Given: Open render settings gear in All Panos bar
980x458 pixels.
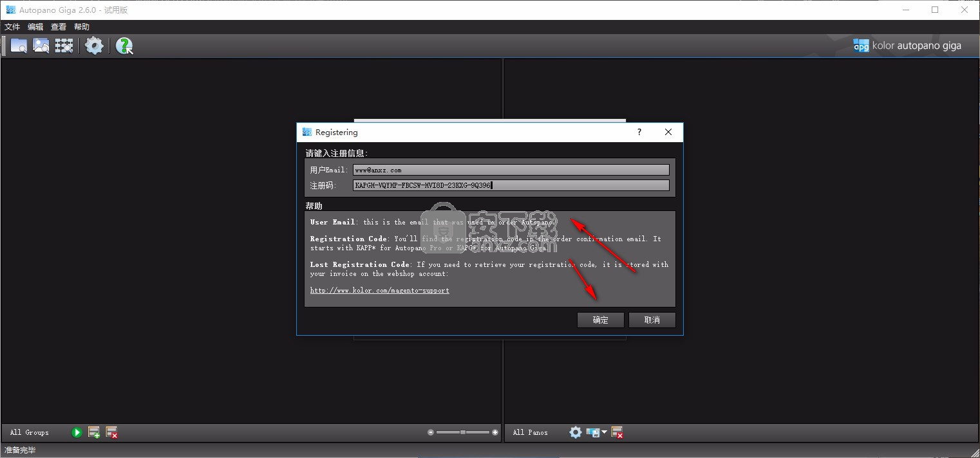Looking at the screenshot, I should 576,432.
